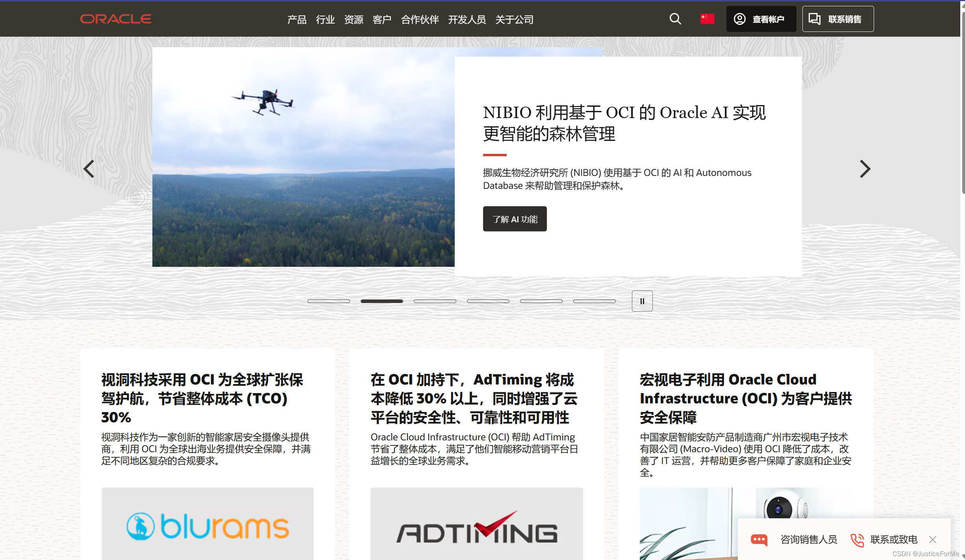Click the China flag country selector
965x560 pixels.
click(x=707, y=19)
